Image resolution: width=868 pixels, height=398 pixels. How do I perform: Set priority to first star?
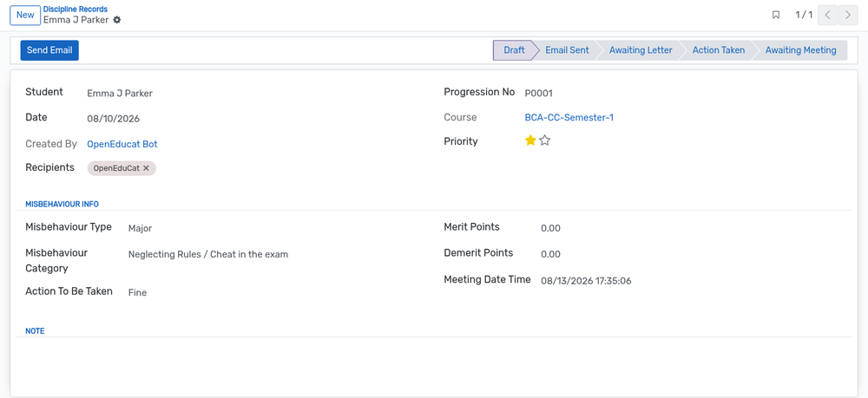point(530,141)
